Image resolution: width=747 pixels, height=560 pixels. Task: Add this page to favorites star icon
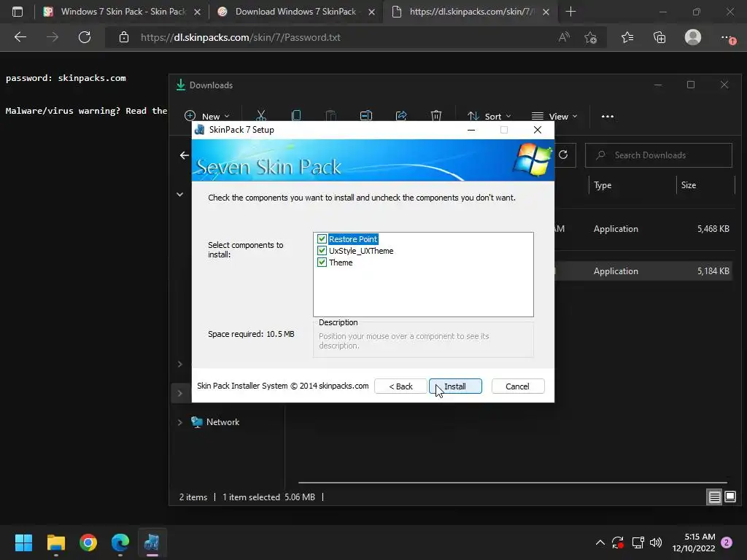pos(591,38)
